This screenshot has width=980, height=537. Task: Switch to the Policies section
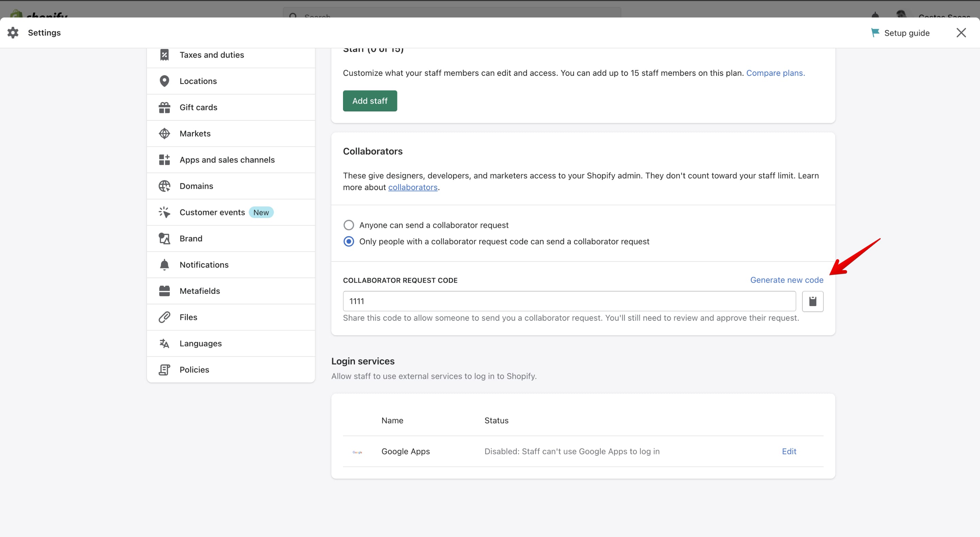coord(194,369)
